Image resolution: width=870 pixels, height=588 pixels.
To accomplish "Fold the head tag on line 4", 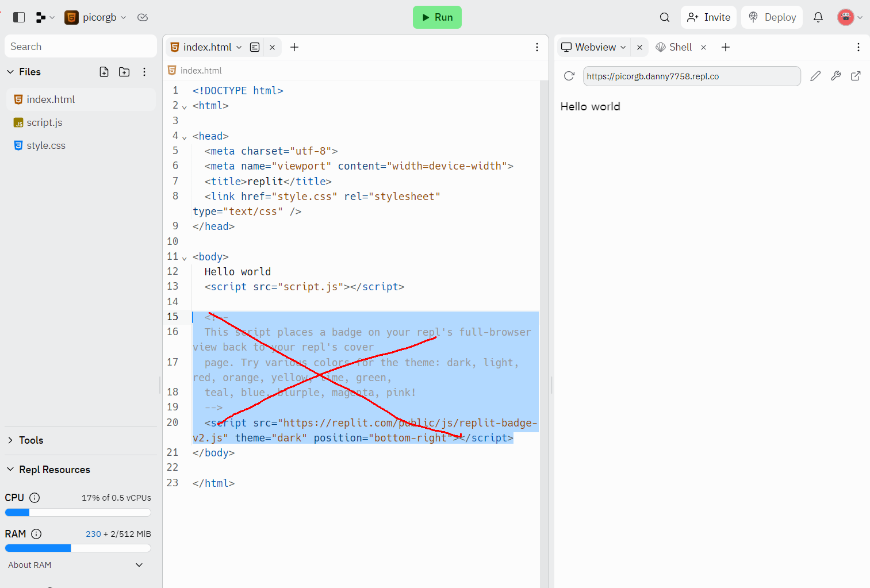I will (x=185, y=137).
